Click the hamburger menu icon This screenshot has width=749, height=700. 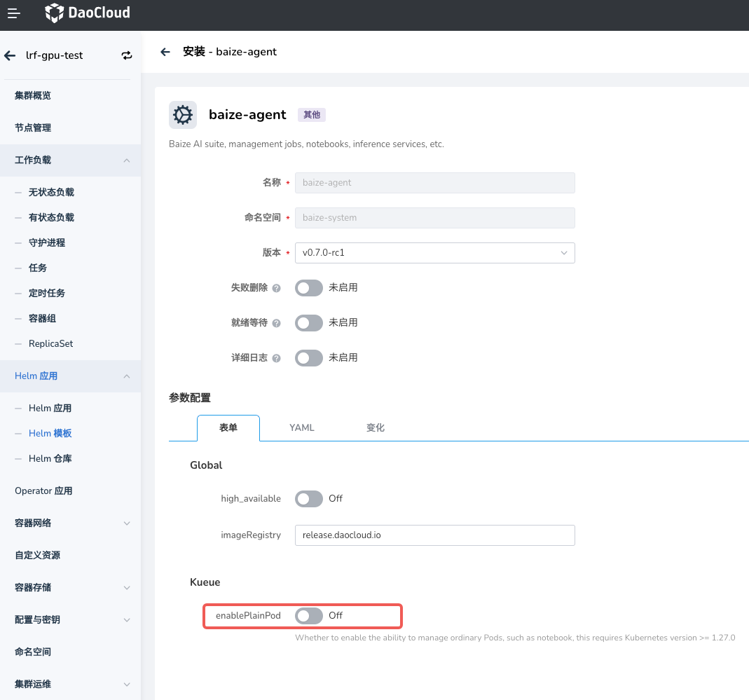pos(14,13)
